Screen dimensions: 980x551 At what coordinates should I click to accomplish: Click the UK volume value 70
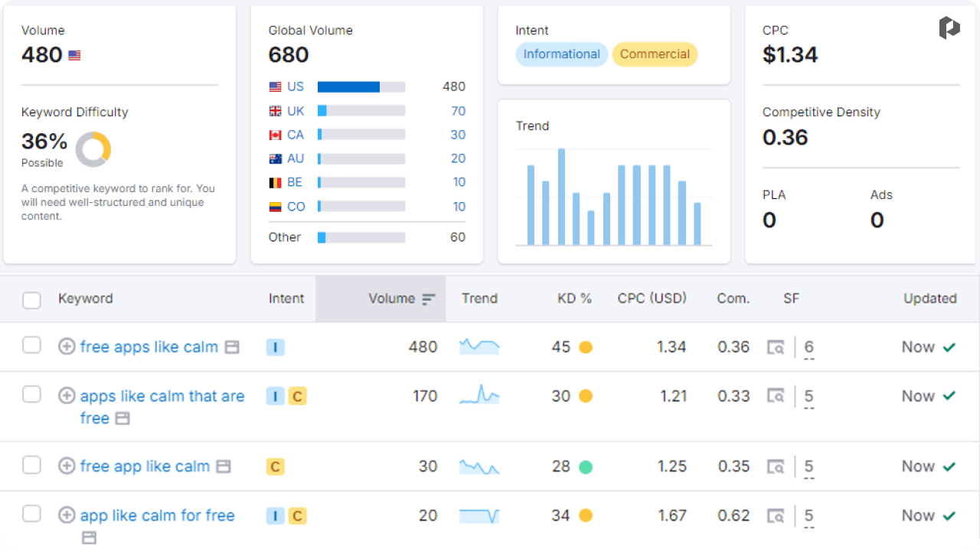click(x=458, y=111)
